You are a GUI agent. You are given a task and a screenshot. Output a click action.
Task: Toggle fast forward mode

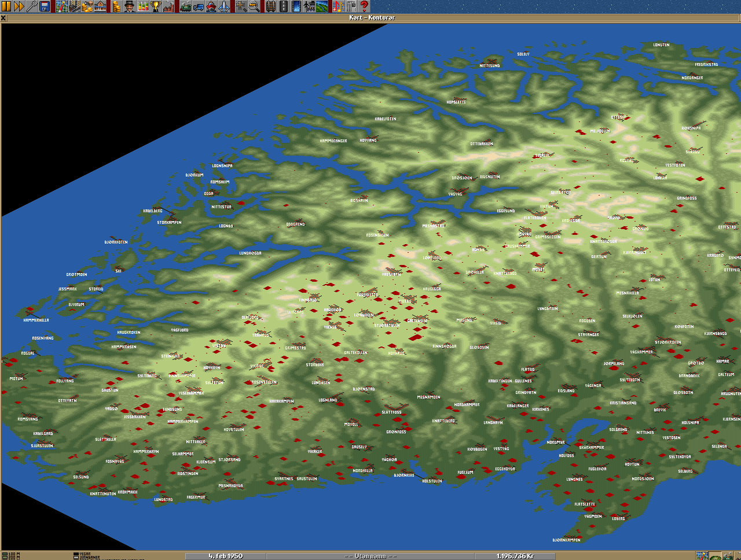coord(19,6)
